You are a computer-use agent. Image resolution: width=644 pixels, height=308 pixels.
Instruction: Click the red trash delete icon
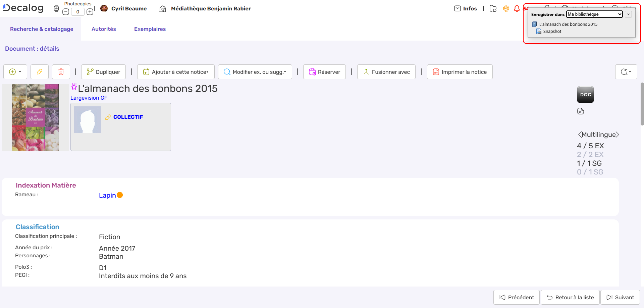coord(61,71)
